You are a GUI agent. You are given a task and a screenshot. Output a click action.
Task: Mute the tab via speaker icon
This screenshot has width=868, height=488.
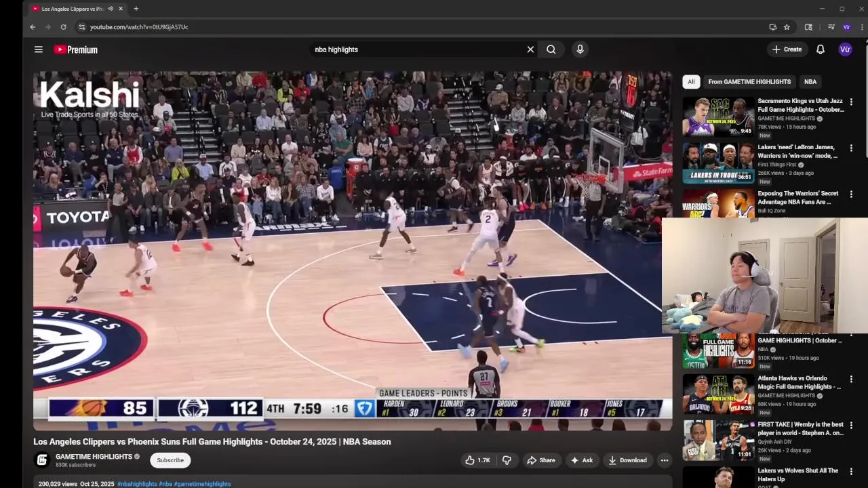pyautogui.click(x=111, y=9)
